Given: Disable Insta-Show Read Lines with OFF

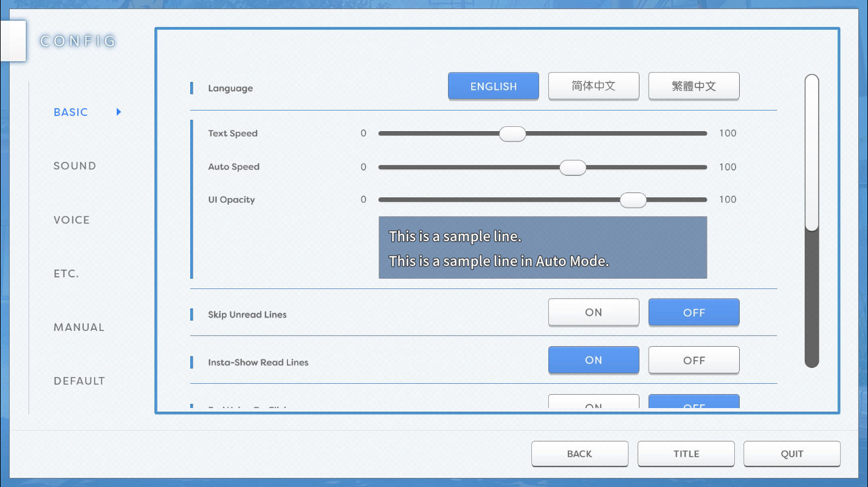Looking at the screenshot, I should click(x=694, y=360).
